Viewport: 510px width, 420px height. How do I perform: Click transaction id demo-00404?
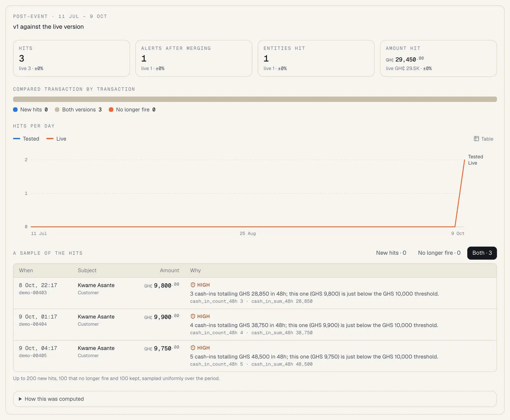pos(33,324)
